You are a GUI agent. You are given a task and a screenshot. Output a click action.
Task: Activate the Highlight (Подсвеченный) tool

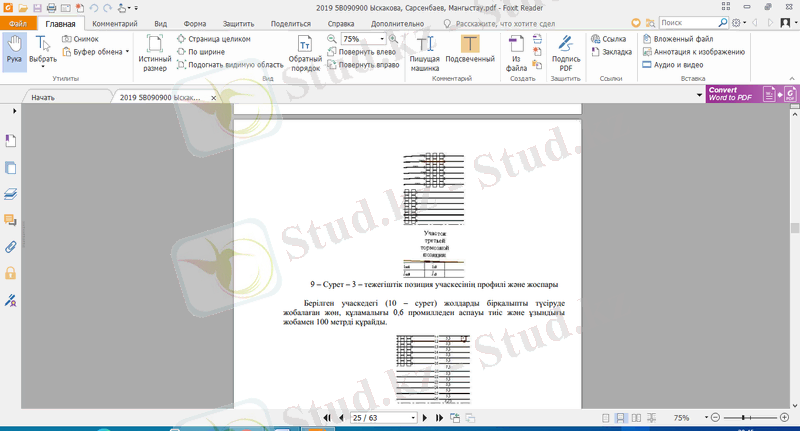tap(469, 50)
